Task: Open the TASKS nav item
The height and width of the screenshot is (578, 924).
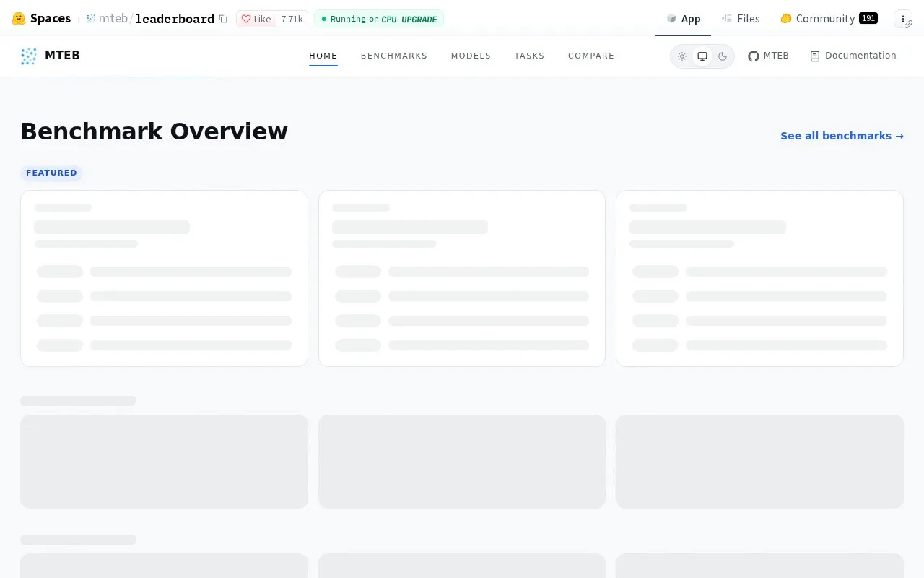Action: click(x=529, y=56)
